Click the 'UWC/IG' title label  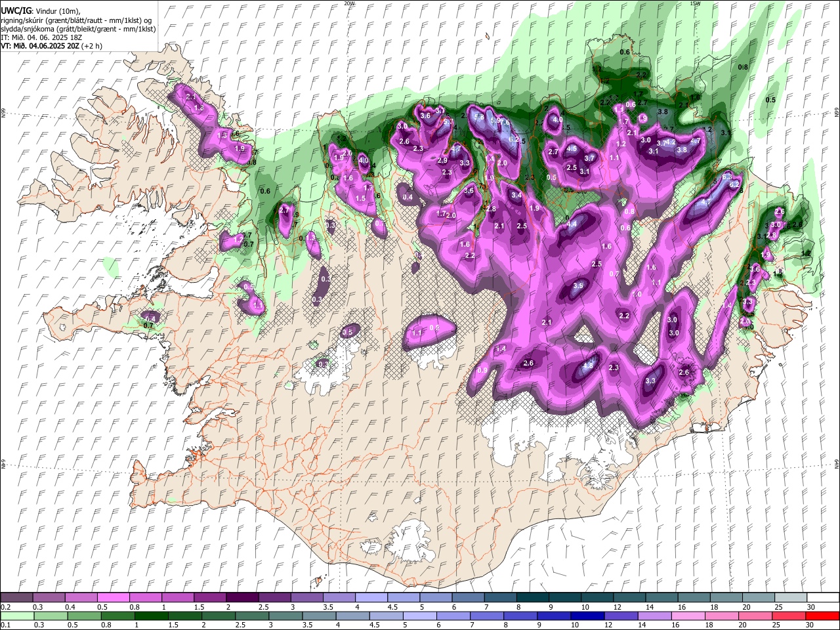tap(16, 11)
